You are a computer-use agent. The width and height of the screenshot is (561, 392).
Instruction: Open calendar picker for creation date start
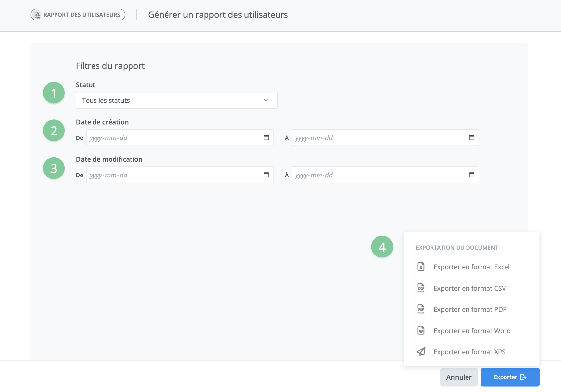(266, 137)
